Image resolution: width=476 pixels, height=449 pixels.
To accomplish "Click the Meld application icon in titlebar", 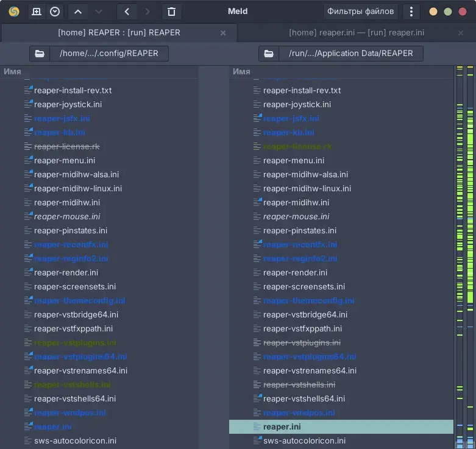I will (13, 12).
